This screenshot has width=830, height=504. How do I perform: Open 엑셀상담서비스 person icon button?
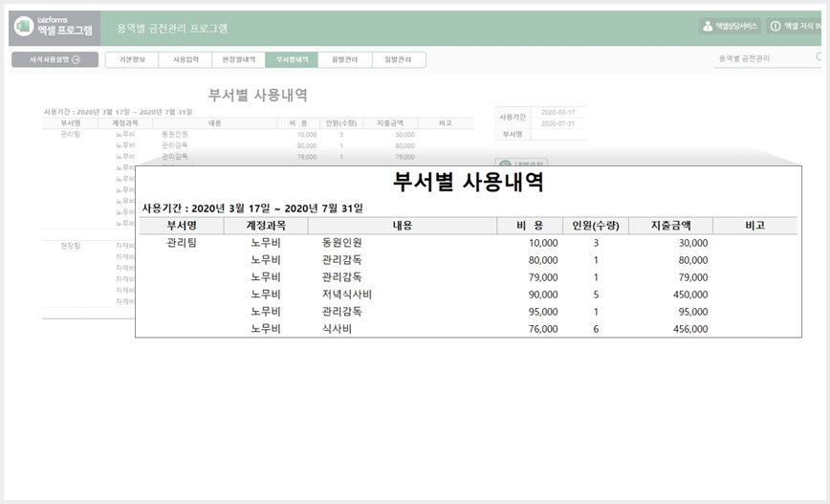(708, 26)
